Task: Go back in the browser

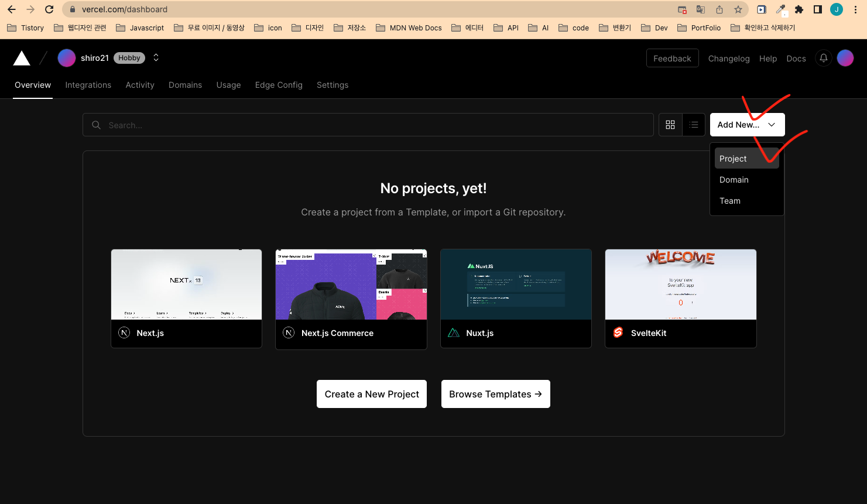Action: click(x=12, y=9)
